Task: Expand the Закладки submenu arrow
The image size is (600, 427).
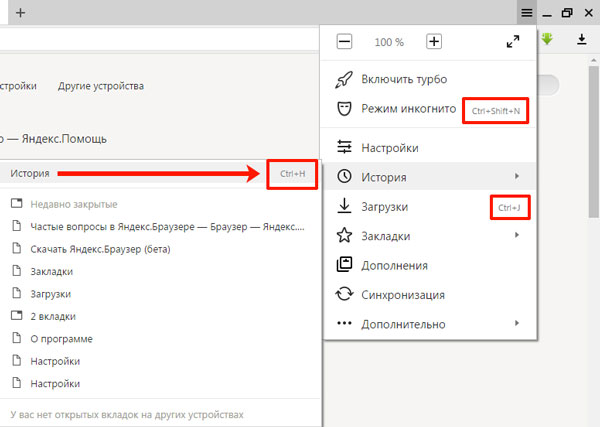Action: 517,236
